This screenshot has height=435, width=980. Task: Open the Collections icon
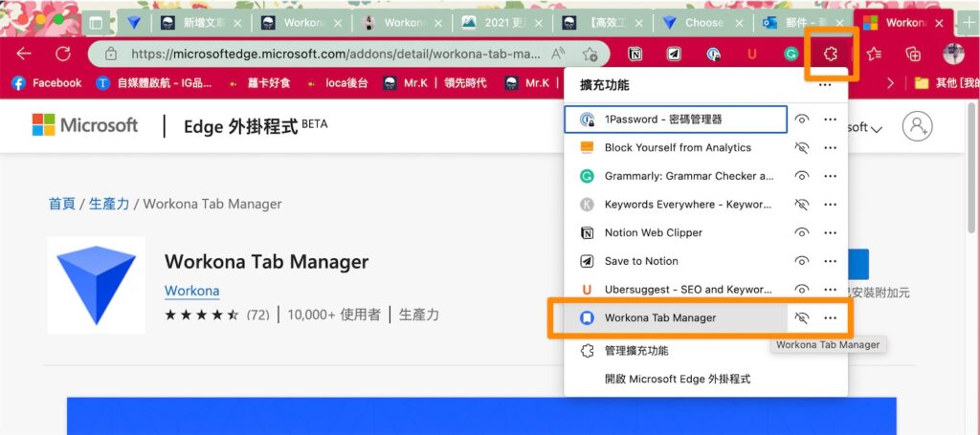click(x=913, y=54)
